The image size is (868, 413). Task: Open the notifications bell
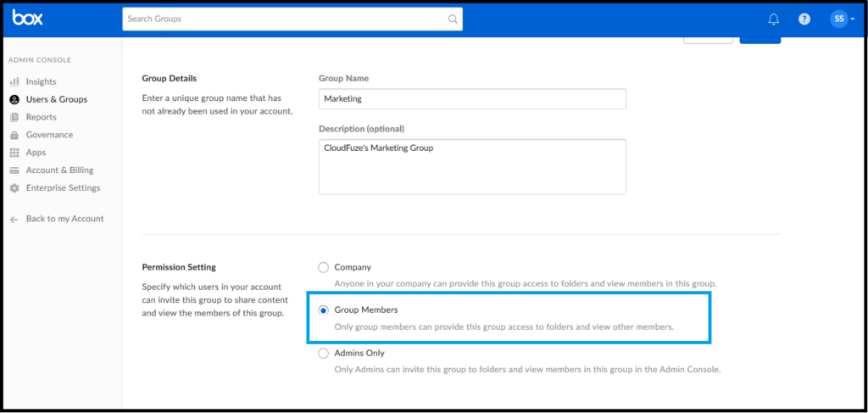click(774, 19)
